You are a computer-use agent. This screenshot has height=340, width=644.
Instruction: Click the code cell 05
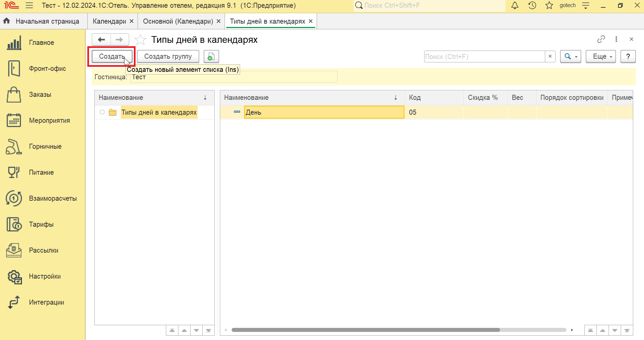click(x=434, y=112)
